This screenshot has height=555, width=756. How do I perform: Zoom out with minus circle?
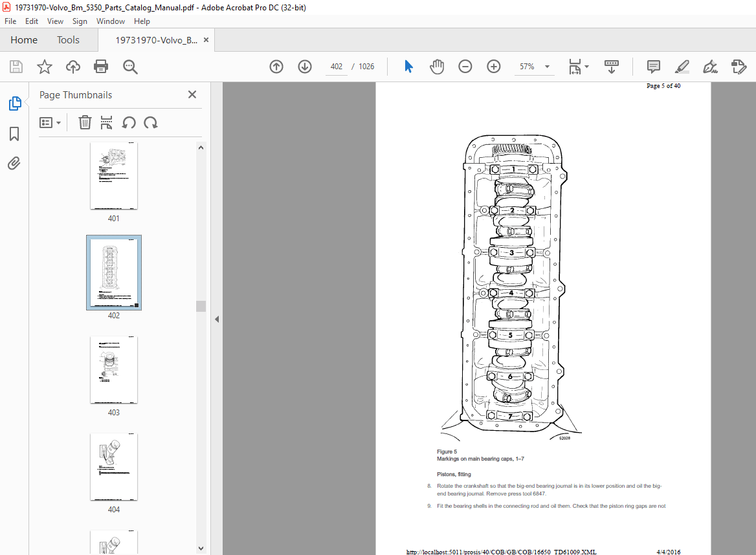point(465,67)
